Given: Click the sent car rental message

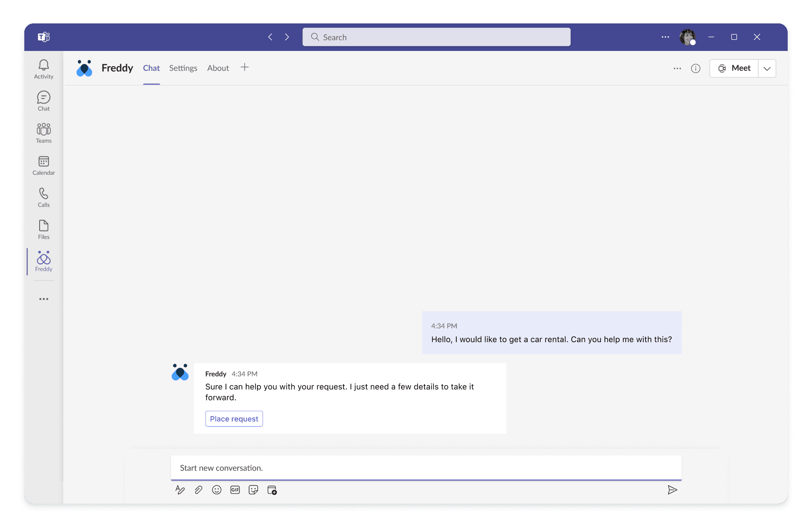Looking at the screenshot, I should pos(552,332).
